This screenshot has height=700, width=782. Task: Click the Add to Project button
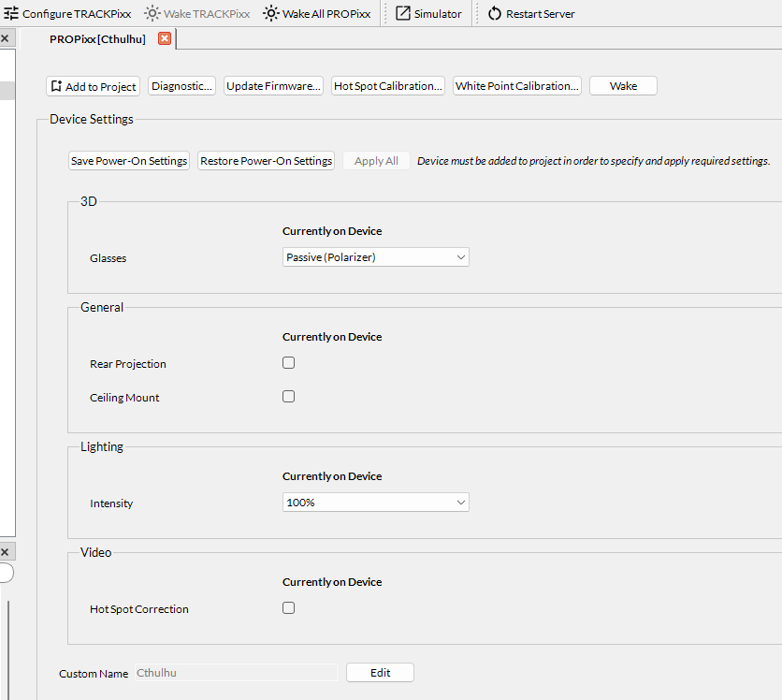pos(93,86)
